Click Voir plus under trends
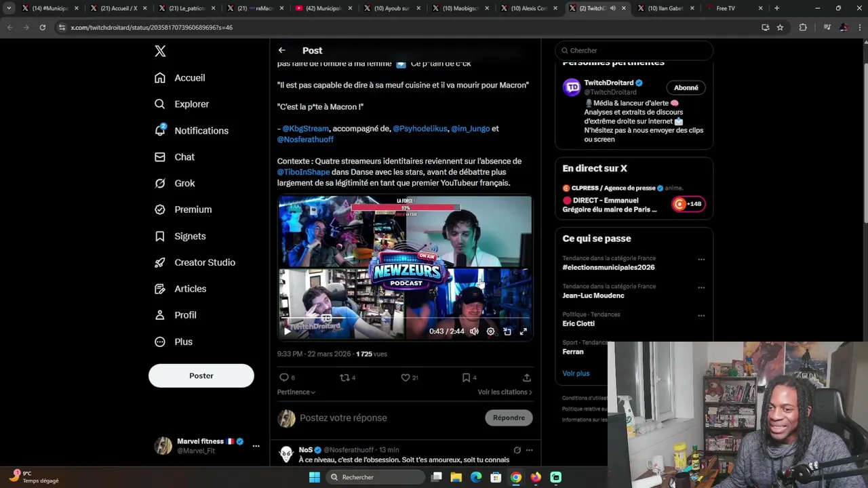Image resolution: width=868 pixels, height=488 pixels. click(x=576, y=373)
